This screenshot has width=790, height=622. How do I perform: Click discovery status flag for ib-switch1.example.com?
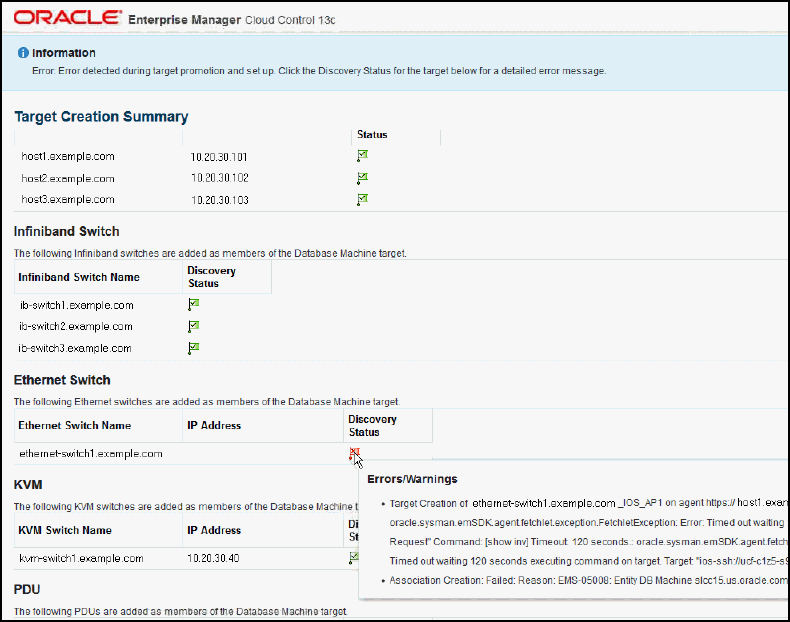(x=193, y=304)
